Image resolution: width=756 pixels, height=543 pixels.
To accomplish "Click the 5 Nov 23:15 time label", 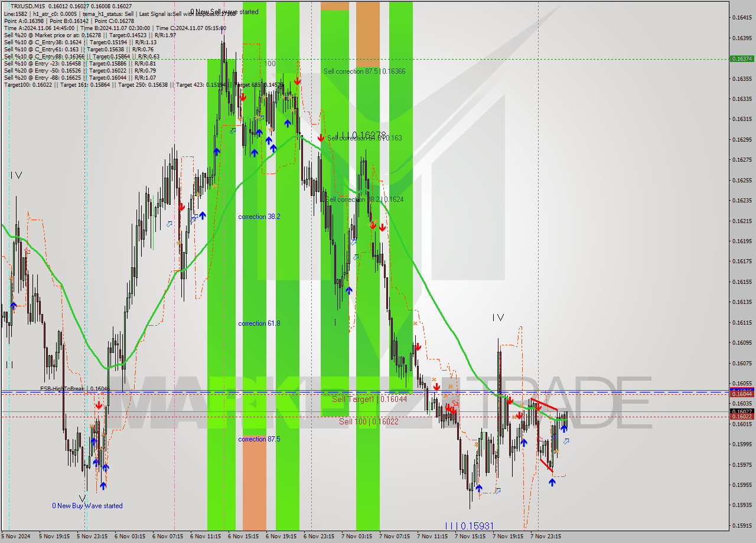I will [92, 537].
